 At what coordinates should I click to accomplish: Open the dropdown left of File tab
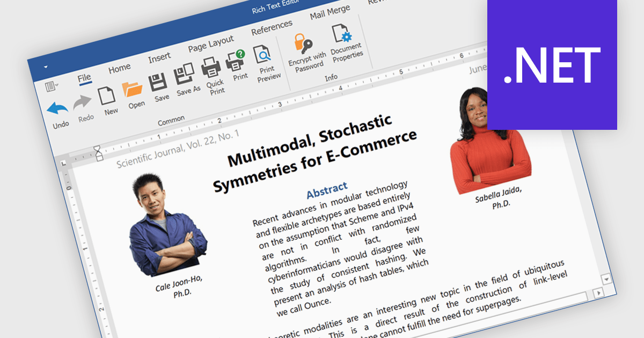coord(52,86)
